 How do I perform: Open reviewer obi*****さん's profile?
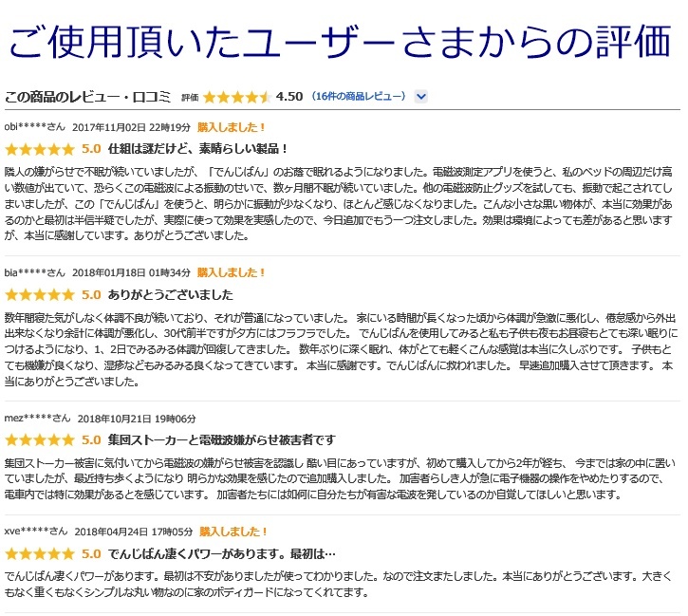click(35, 126)
